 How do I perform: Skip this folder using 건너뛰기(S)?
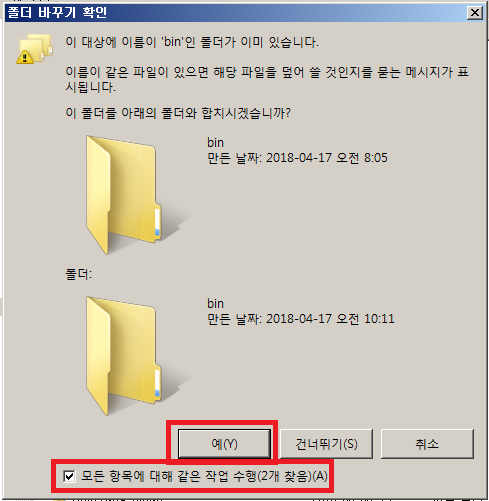326,444
